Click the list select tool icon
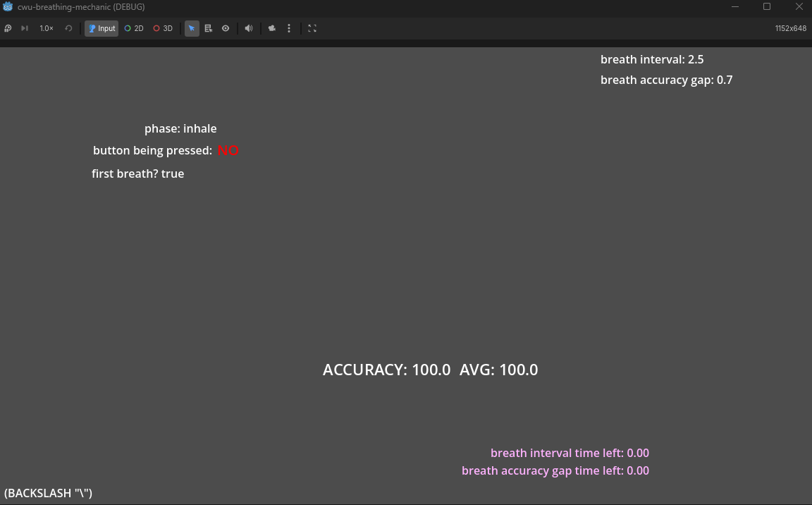This screenshot has width=812, height=505. click(209, 28)
